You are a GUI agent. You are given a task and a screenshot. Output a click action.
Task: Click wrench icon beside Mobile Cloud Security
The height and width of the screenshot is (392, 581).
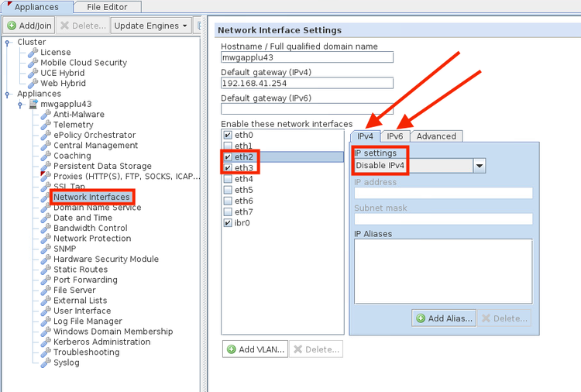pyautogui.click(x=33, y=62)
